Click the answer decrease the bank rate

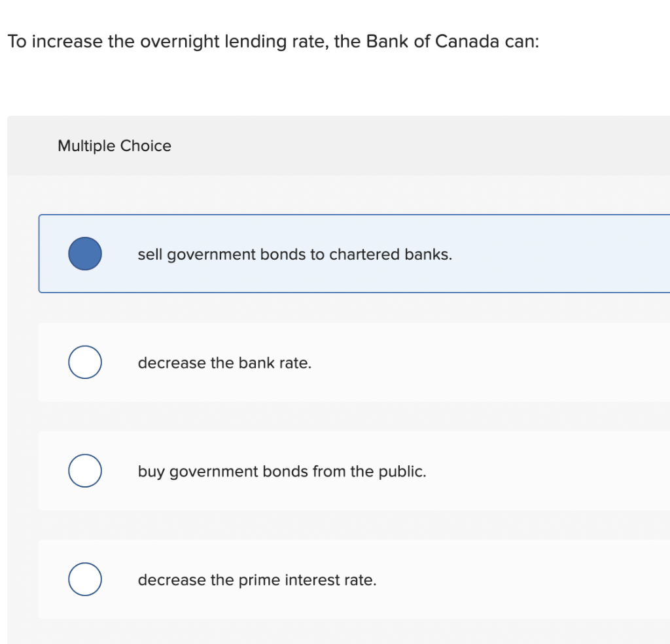tap(224, 363)
